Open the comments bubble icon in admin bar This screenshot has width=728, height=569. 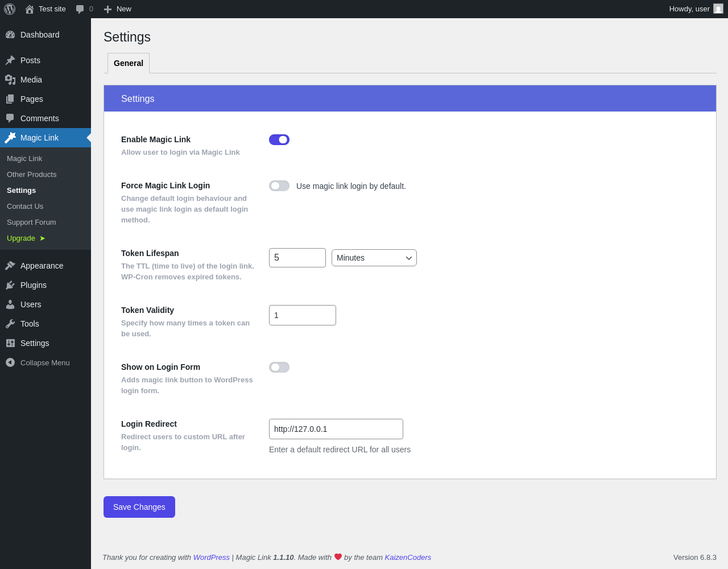80,9
